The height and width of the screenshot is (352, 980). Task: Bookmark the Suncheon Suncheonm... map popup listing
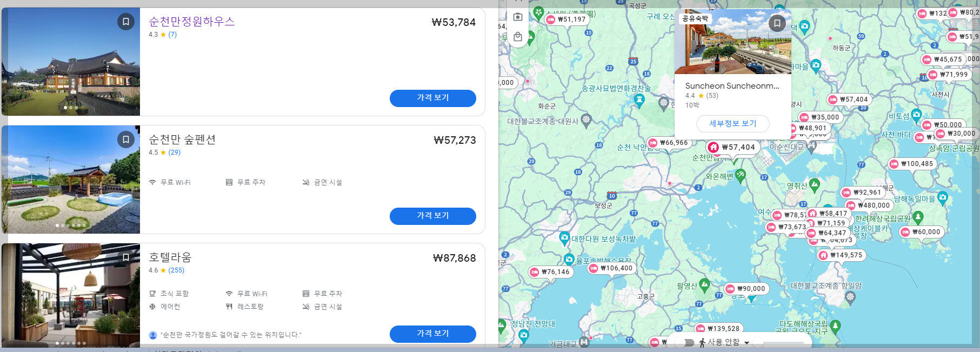pyautogui.click(x=777, y=23)
